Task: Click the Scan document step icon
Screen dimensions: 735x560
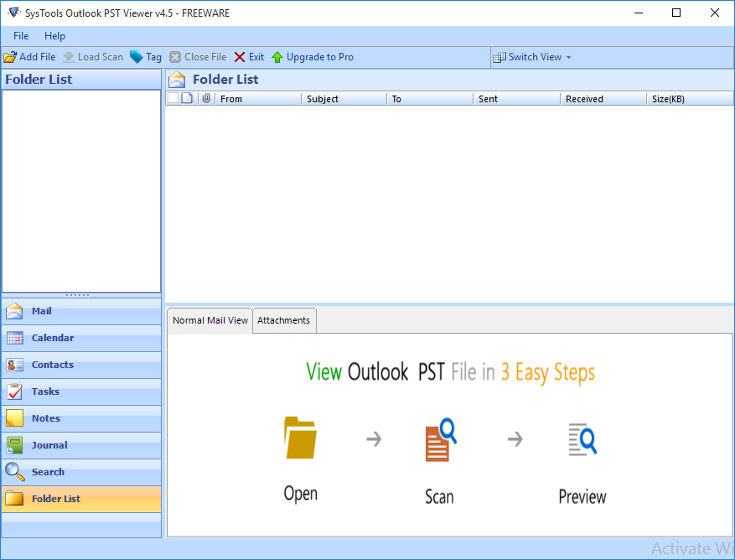Action: (x=441, y=440)
